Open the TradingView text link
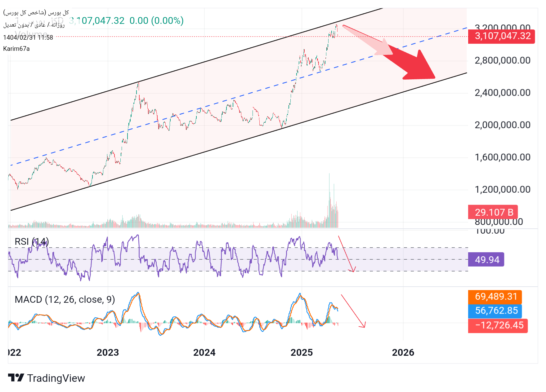Image resolution: width=546 pixels, height=392 pixels. tap(56, 378)
